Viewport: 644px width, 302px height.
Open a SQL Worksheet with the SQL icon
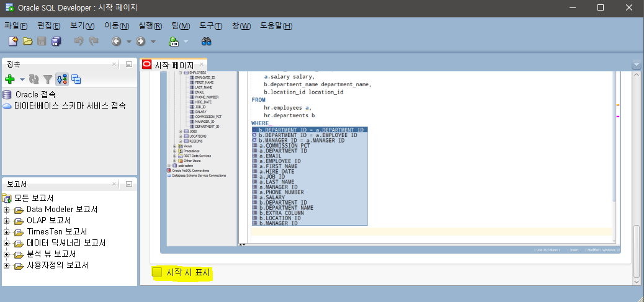point(174,42)
